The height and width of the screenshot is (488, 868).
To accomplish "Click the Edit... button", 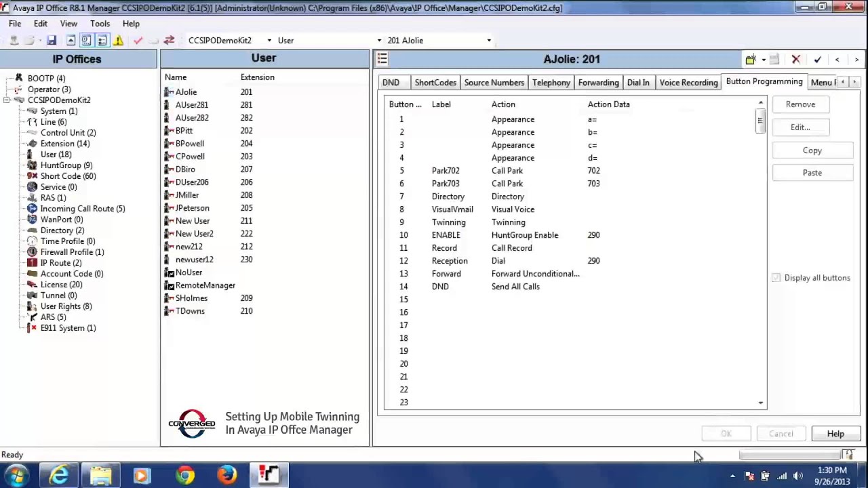I will (800, 127).
